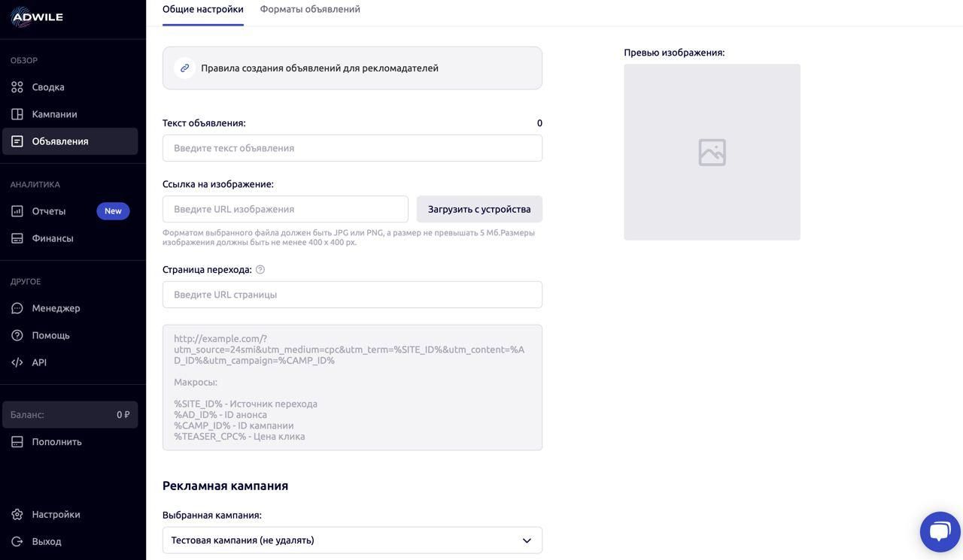The width and height of the screenshot is (963, 560).
Task: Open the Менеджер chat icon
Action: click(17, 308)
